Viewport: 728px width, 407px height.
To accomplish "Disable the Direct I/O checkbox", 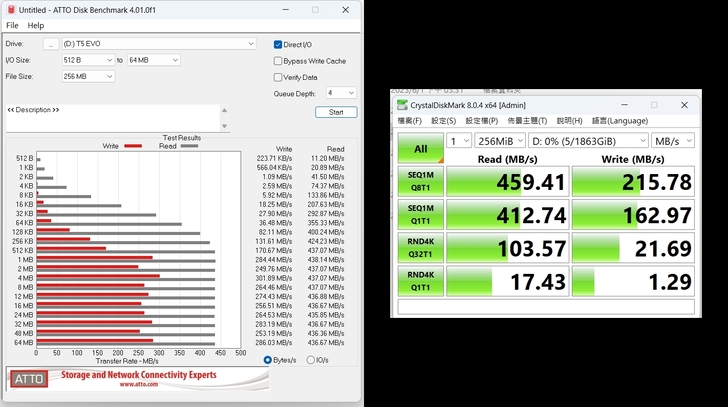I will 279,44.
